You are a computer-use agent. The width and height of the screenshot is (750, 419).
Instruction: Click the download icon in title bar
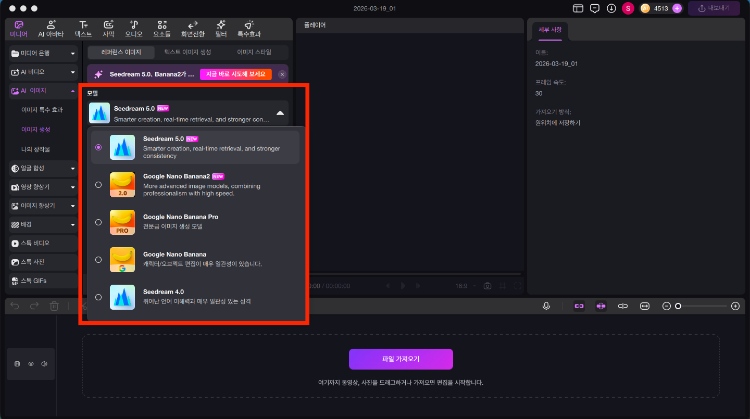(611, 8)
